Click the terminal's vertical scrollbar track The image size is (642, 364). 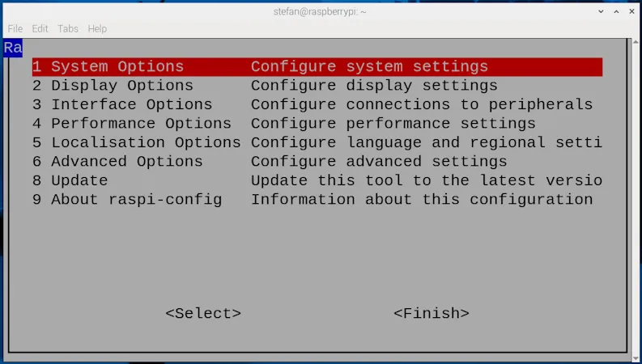[635, 202]
